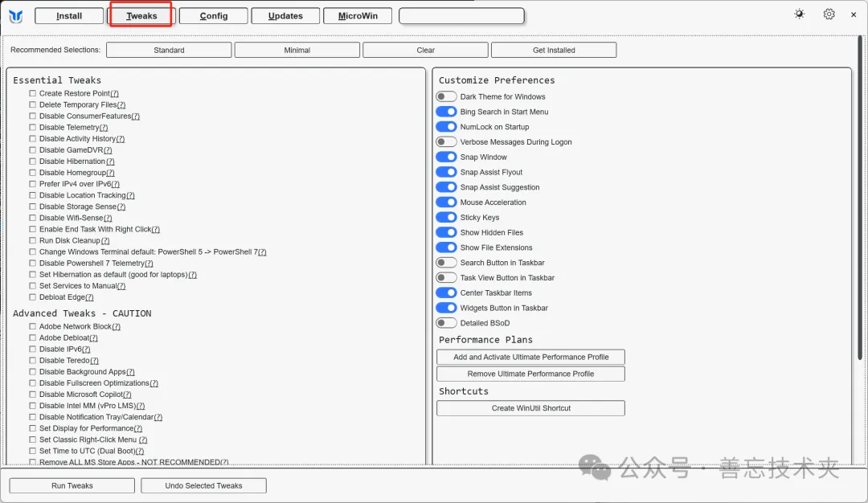Check Disable Background Apps
Screen dimensions: 868x503
[x=33, y=372]
